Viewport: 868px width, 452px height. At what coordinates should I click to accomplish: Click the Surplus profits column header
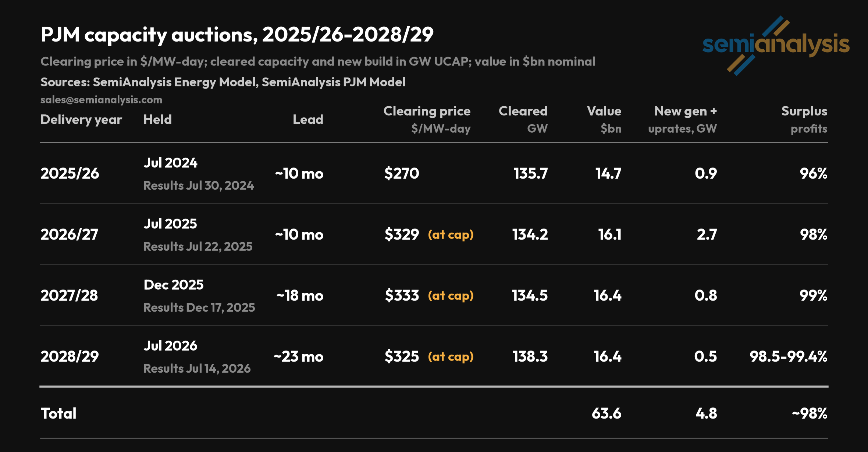(x=804, y=120)
